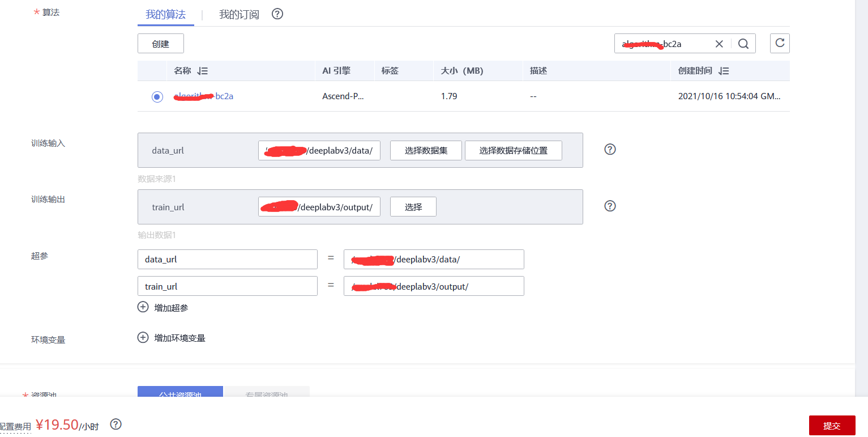Click the 2021/10/16 10:54:04 creation time cell
This screenshot has width=868, height=437.
point(729,96)
